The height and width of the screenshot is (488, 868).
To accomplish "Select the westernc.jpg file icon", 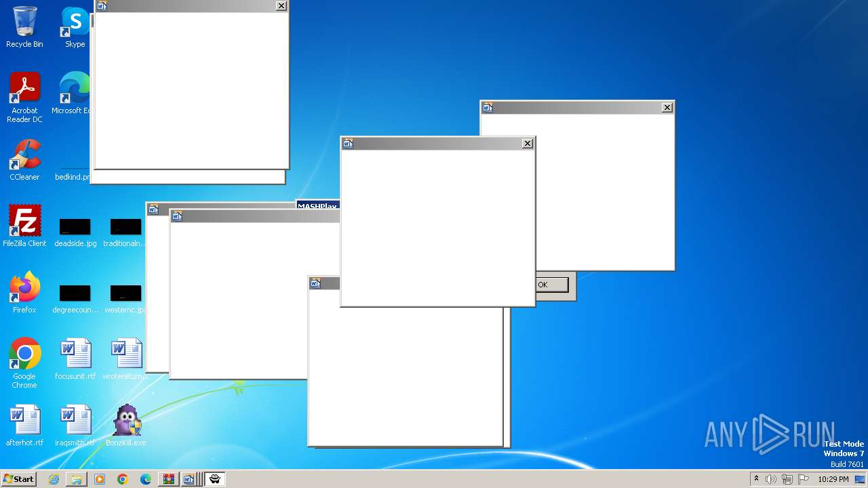I will click(126, 299).
